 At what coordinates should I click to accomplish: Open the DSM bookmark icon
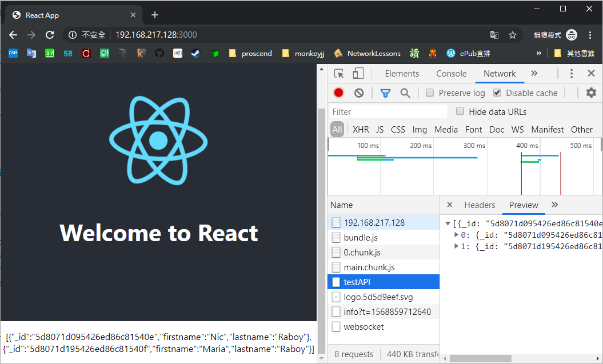point(13,53)
